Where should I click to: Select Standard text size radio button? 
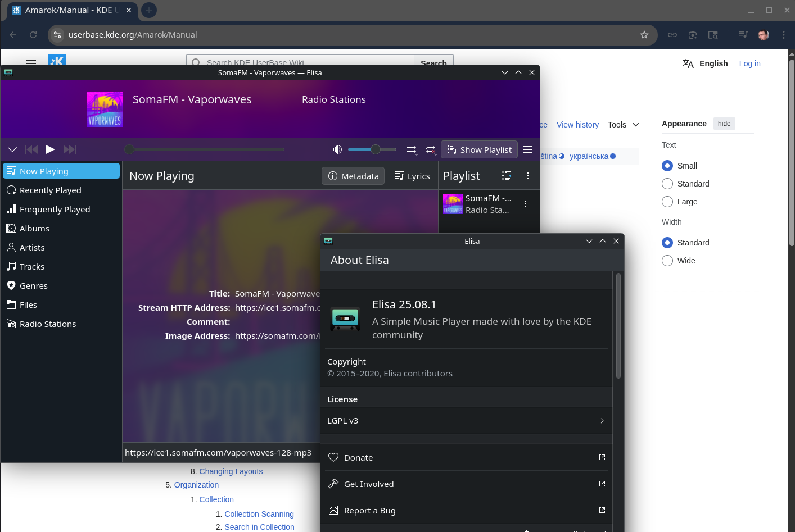pos(667,184)
